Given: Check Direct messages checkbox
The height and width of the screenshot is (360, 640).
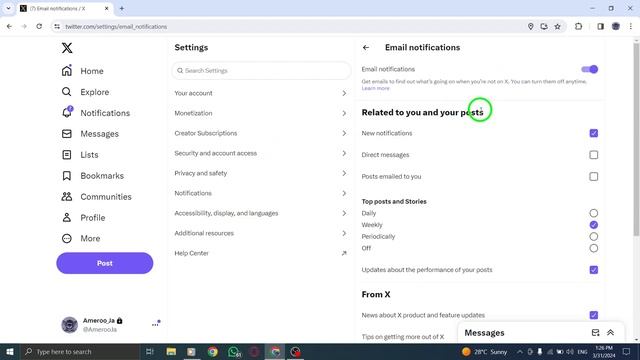Looking at the screenshot, I should (593, 155).
